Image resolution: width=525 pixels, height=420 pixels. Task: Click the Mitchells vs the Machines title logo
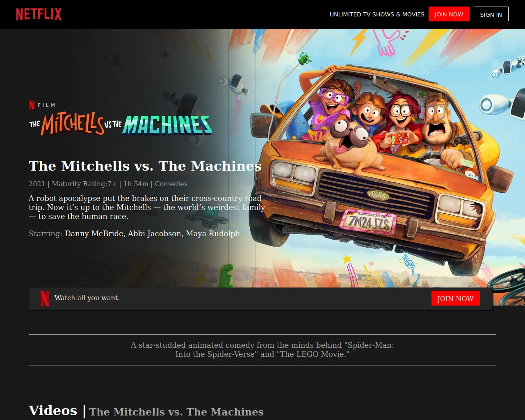(x=121, y=124)
